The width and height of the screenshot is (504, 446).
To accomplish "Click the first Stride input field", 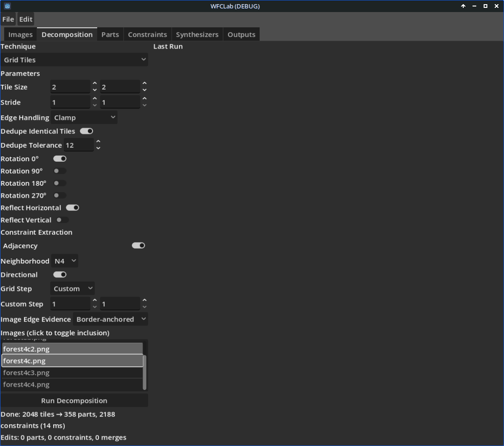I will click(x=70, y=102).
